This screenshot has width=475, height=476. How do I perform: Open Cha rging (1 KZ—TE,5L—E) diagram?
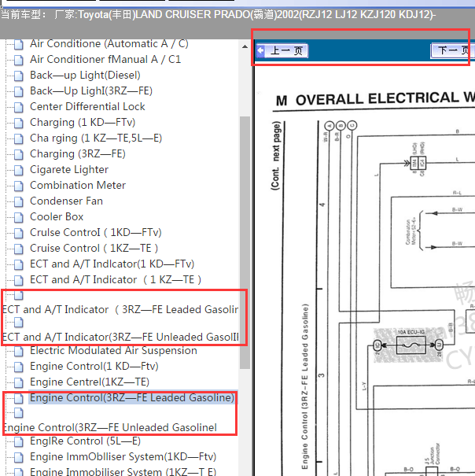(x=96, y=138)
